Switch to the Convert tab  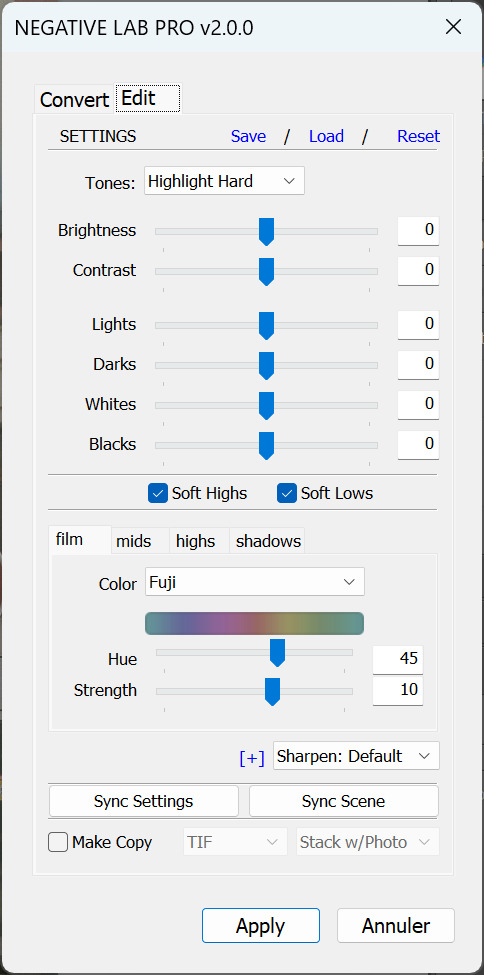74,99
